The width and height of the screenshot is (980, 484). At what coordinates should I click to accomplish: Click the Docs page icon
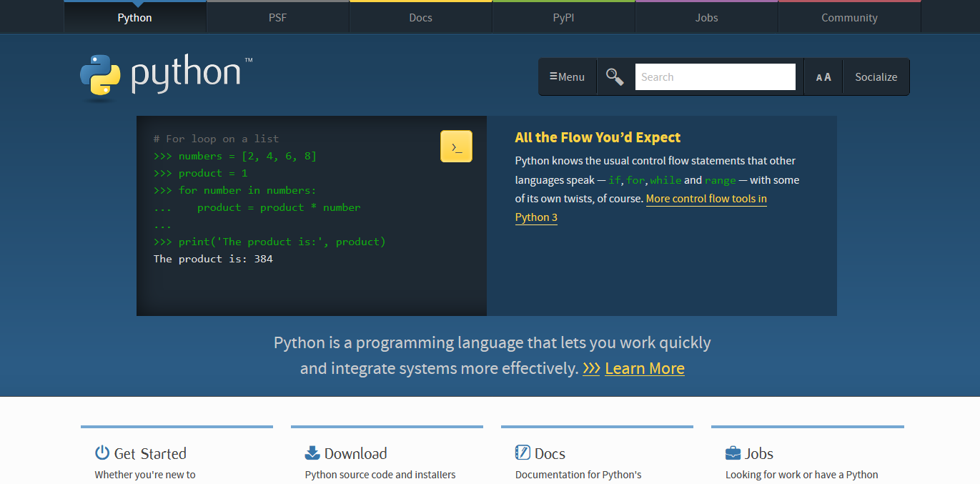(521, 452)
